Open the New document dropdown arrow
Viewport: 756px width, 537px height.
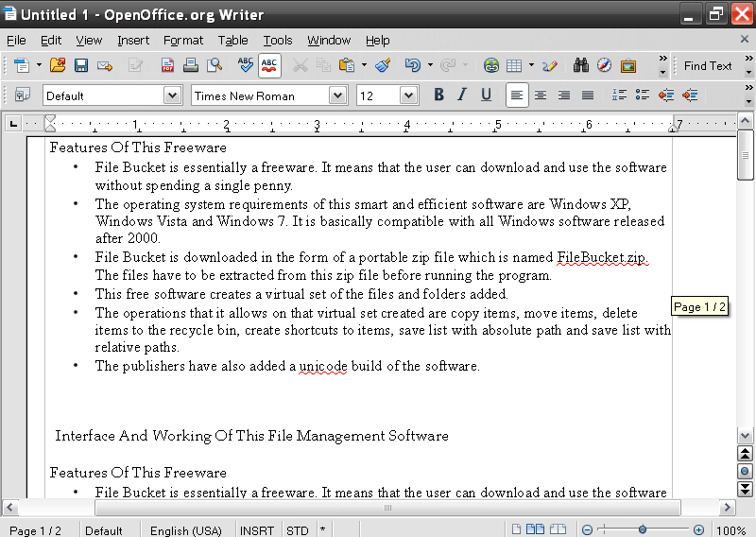tap(39, 64)
